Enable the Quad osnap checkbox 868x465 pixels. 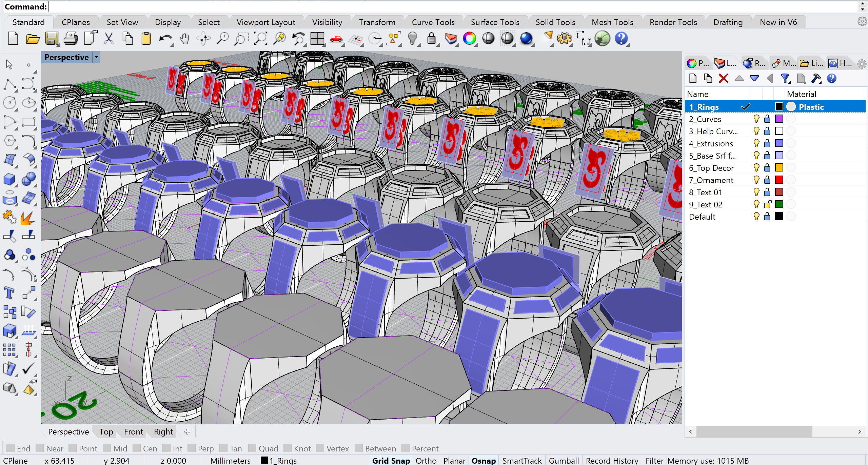coord(252,448)
